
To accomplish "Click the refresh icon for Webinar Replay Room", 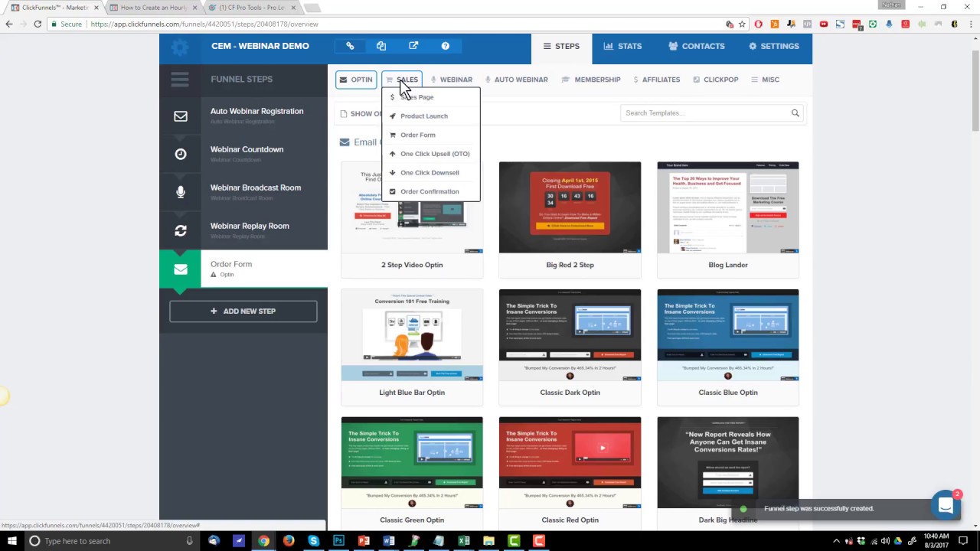I will (181, 230).
